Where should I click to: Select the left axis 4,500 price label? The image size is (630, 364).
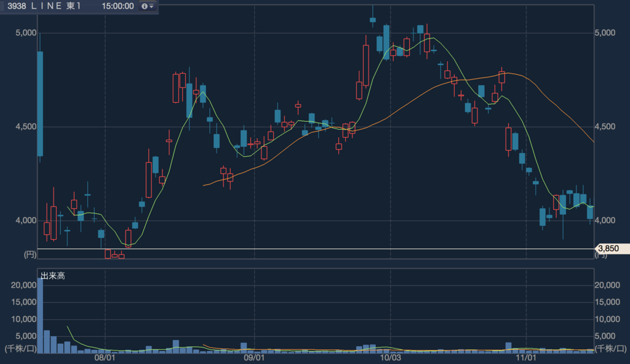click(26, 127)
